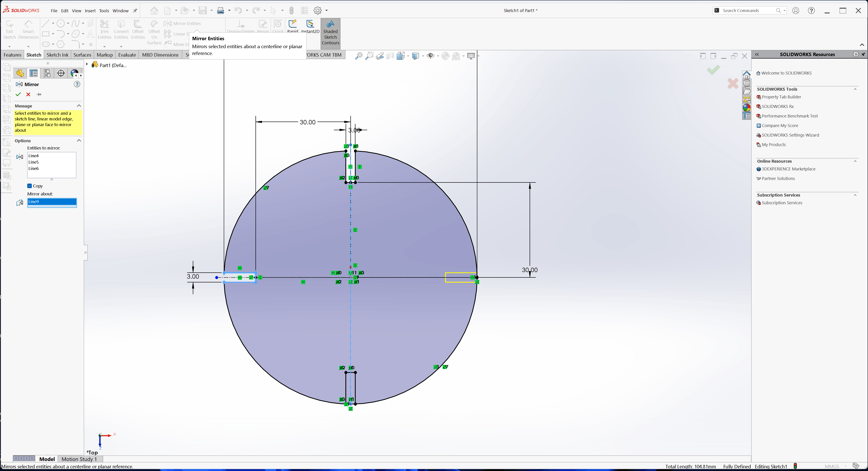Collapse the Options section
Image resolution: width=868 pixels, height=471 pixels.
click(79, 141)
